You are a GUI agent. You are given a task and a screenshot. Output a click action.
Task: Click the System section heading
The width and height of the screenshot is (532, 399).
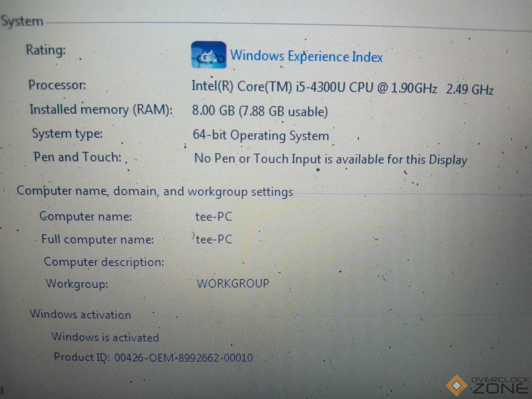[x=22, y=21]
